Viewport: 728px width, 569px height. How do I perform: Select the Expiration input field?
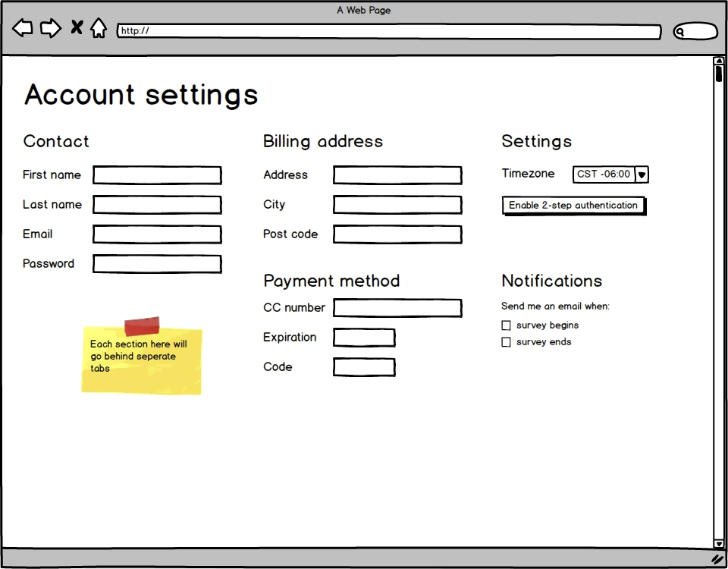point(364,338)
